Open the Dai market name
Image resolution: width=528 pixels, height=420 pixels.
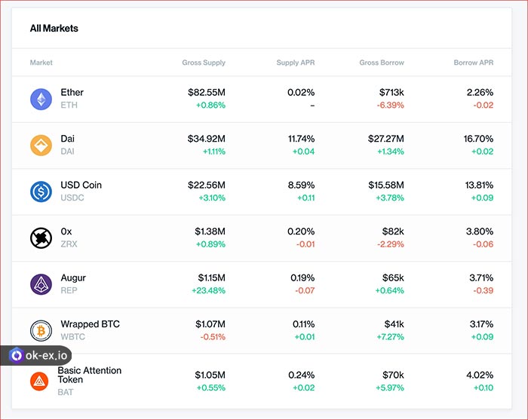[x=67, y=139]
